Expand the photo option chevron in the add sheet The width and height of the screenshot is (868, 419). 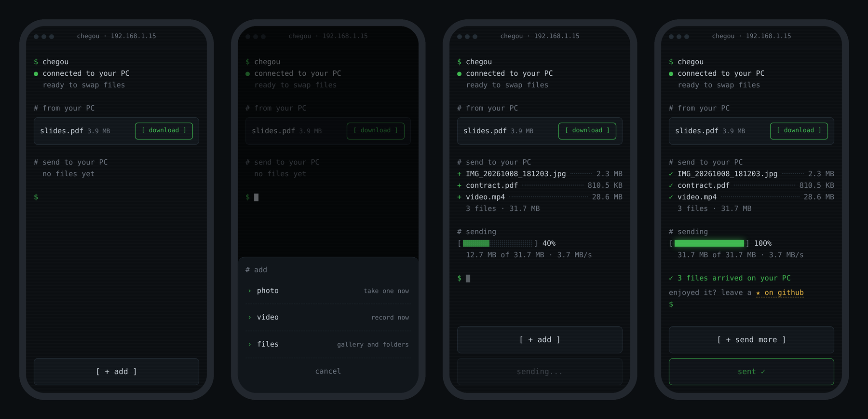click(x=249, y=291)
